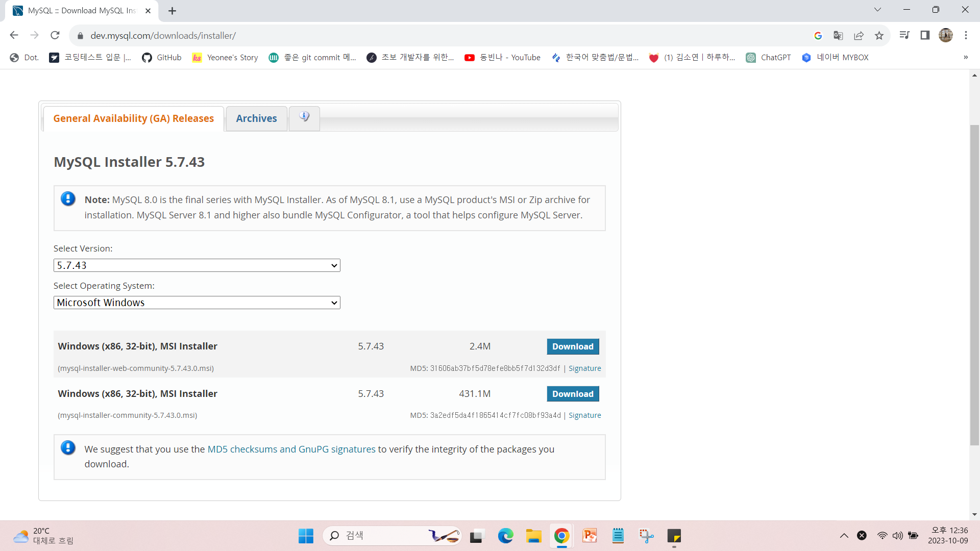Open the Select Operating System dropdown
The height and width of the screenshot is (551, 980).
coord(197,303)
